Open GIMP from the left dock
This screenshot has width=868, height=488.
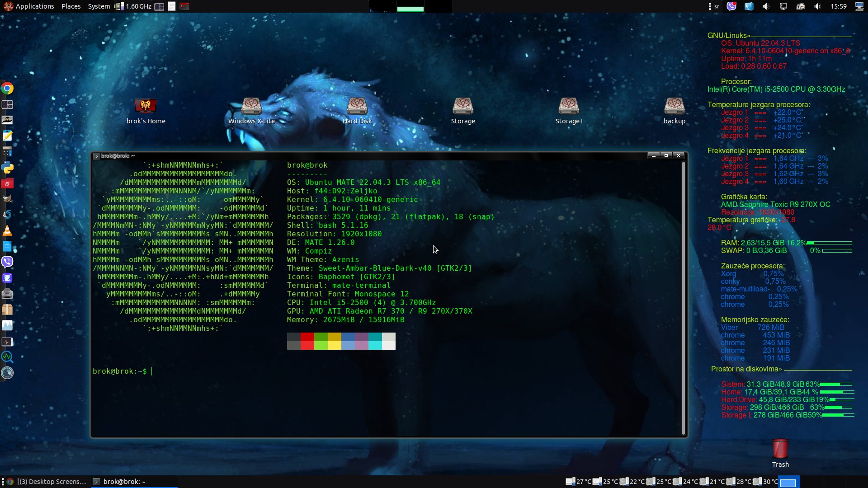[7, 199]
